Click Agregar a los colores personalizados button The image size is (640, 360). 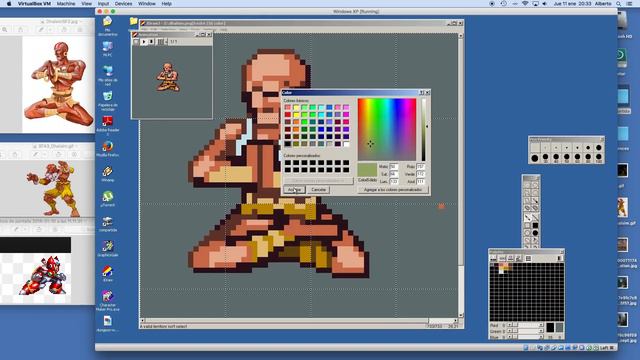tap(393, 190)
